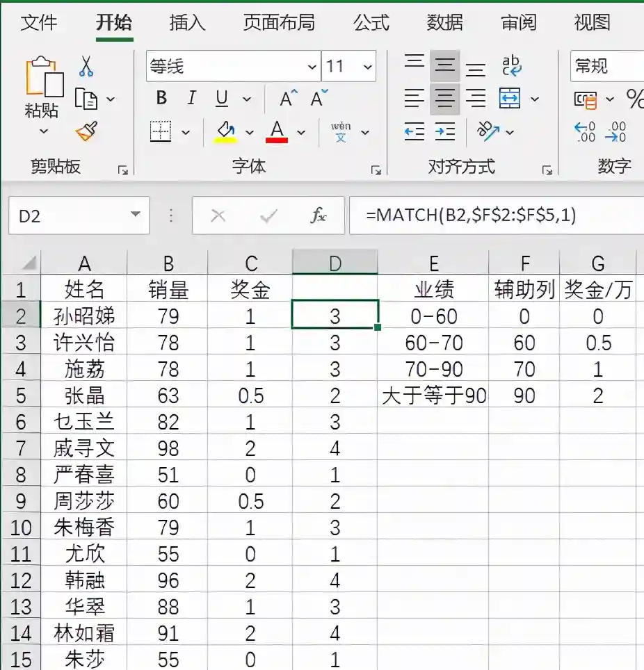Open the 公式 ribbon tab
The width and height of the screenshot is (644, 670).
coord(371,22)
